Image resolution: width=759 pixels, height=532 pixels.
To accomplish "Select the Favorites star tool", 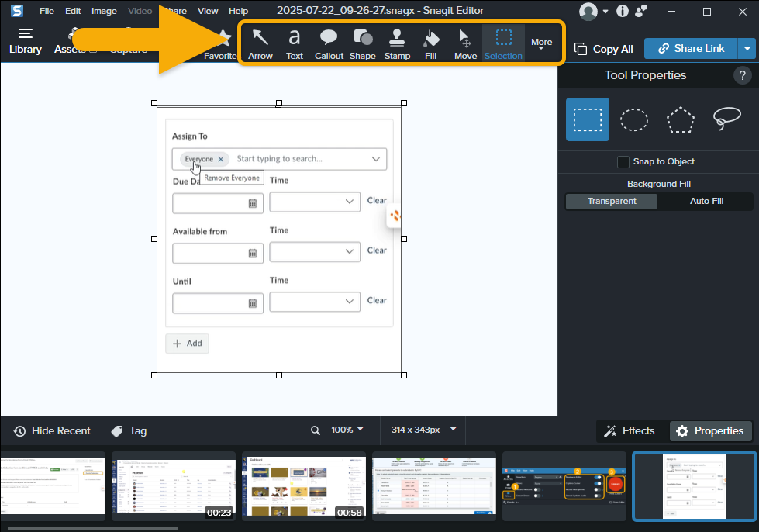I will 221,44.
